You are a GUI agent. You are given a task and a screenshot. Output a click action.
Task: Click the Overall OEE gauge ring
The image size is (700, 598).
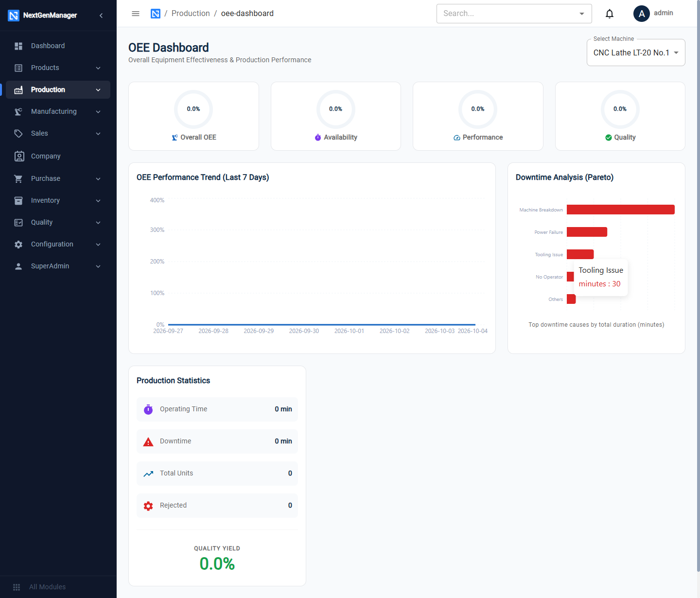[x=193, y=109]
